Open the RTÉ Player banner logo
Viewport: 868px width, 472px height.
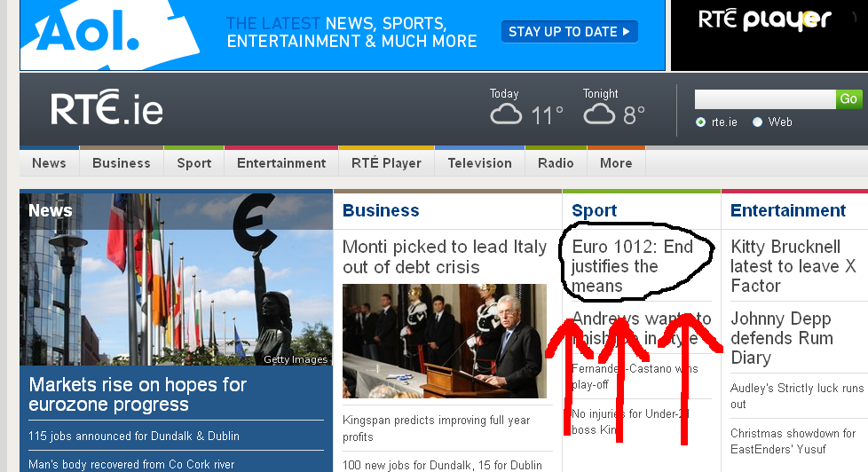[764, 20]
